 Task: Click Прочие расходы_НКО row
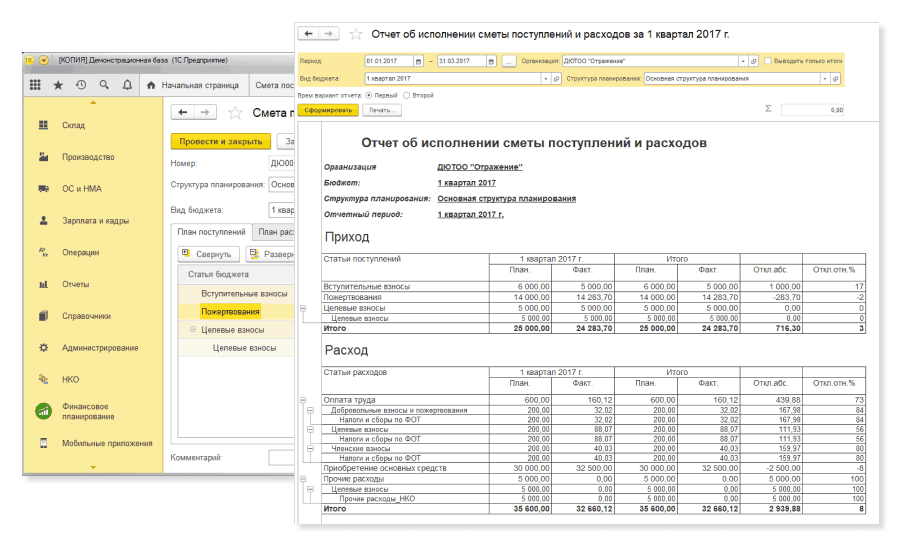(x=593, y=499)
